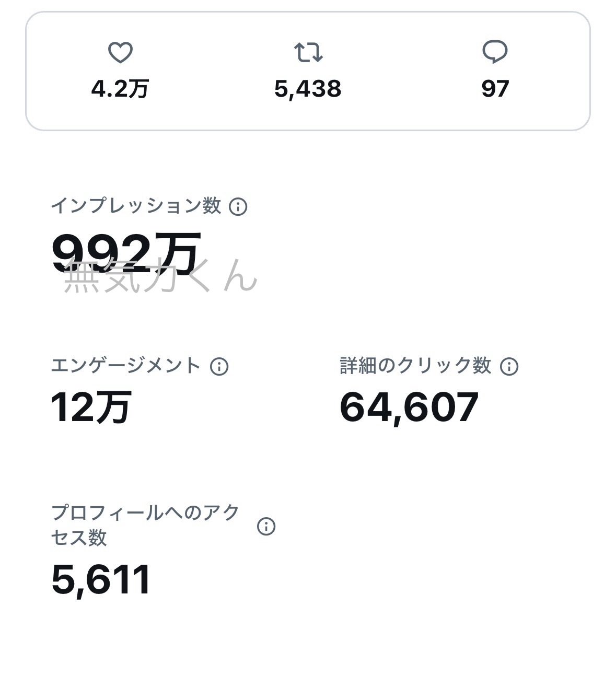Open info icon beside 詳細のクリック数
Viewport: 616px width, 676px height.
[x=509, y=367]
